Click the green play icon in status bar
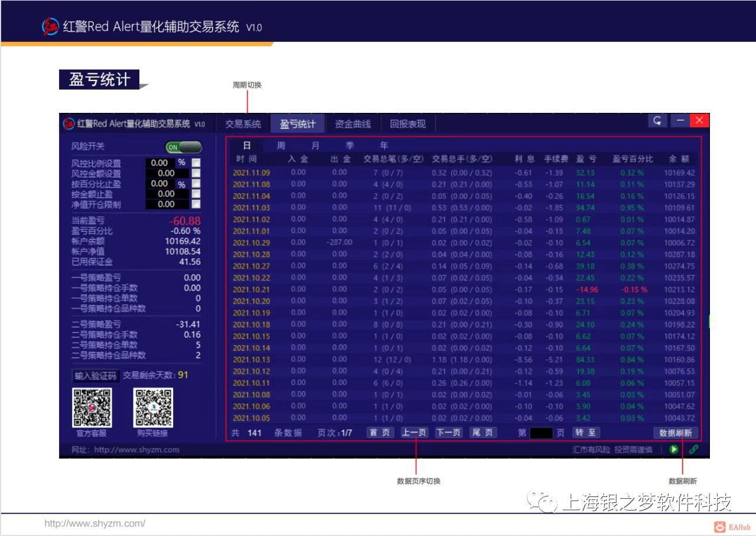 pos(674,449)
